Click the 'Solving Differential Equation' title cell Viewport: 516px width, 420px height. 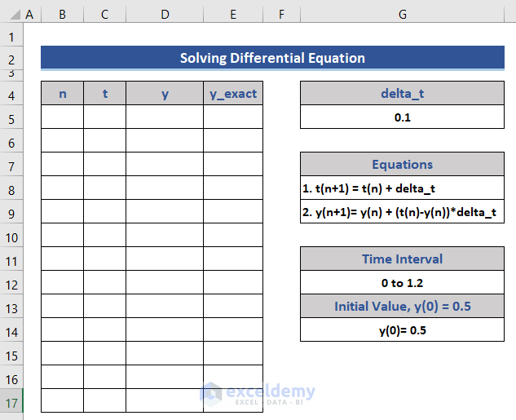[272, 58]
